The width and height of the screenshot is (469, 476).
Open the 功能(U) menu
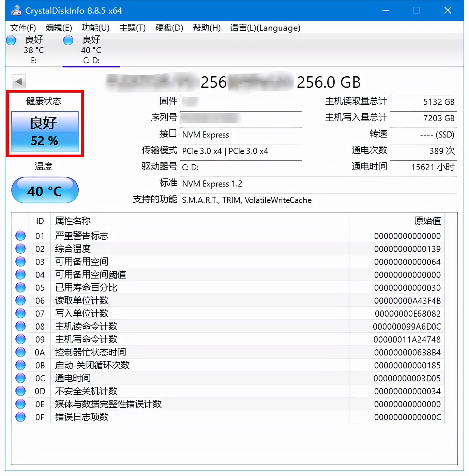tap(95, 28)
